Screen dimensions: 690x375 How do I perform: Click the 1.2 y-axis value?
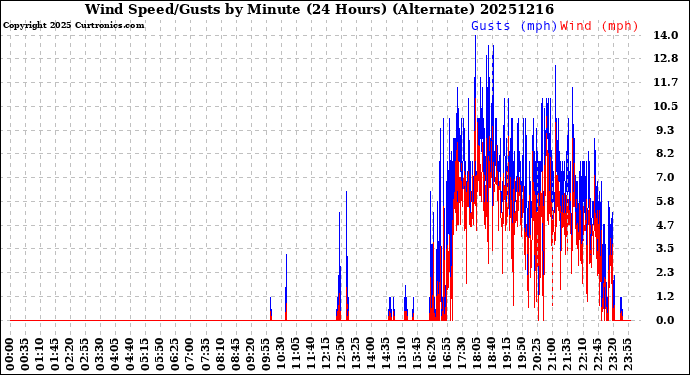tap(665, 296)
